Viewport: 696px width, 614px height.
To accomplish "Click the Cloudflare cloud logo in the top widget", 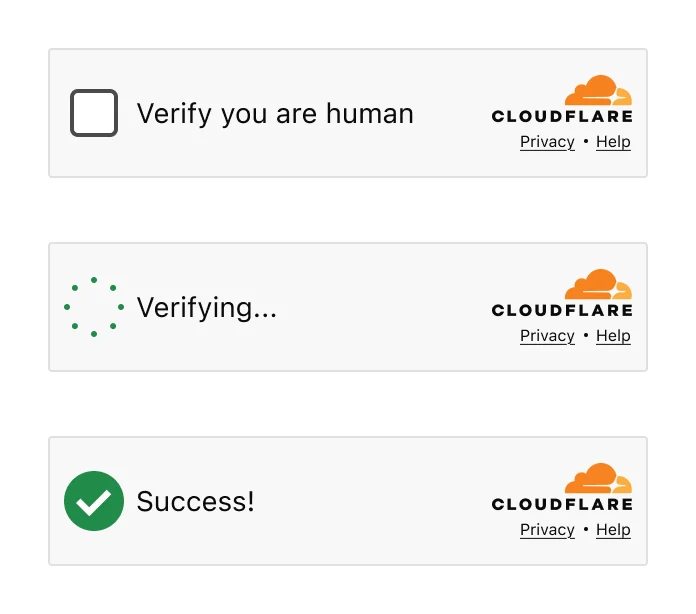I will pyautogui.click(x=598, y=90).
